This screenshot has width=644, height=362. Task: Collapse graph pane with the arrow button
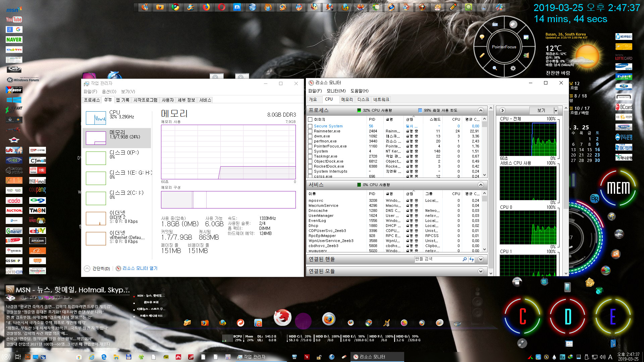[502, 110]
